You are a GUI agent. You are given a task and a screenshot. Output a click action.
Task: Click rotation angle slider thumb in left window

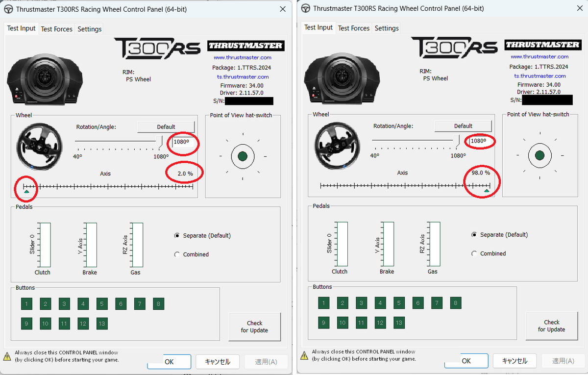[159, 142]
